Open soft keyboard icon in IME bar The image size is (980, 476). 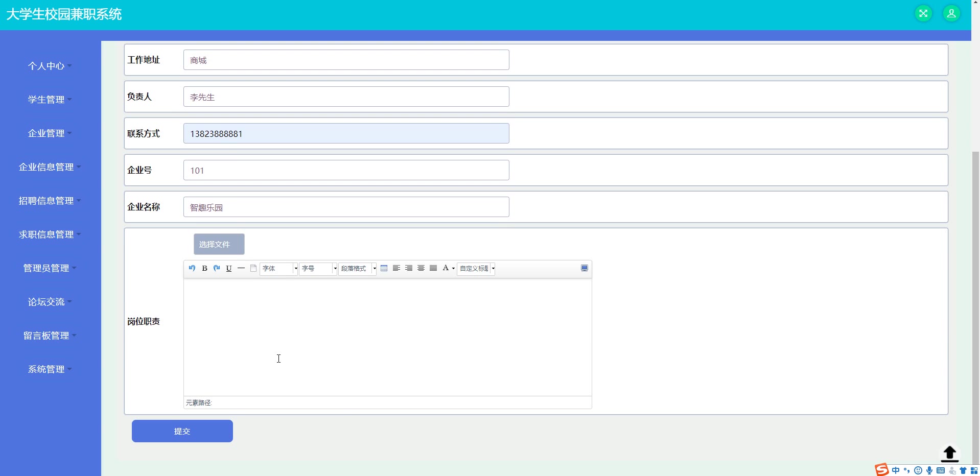coord(941,470)
